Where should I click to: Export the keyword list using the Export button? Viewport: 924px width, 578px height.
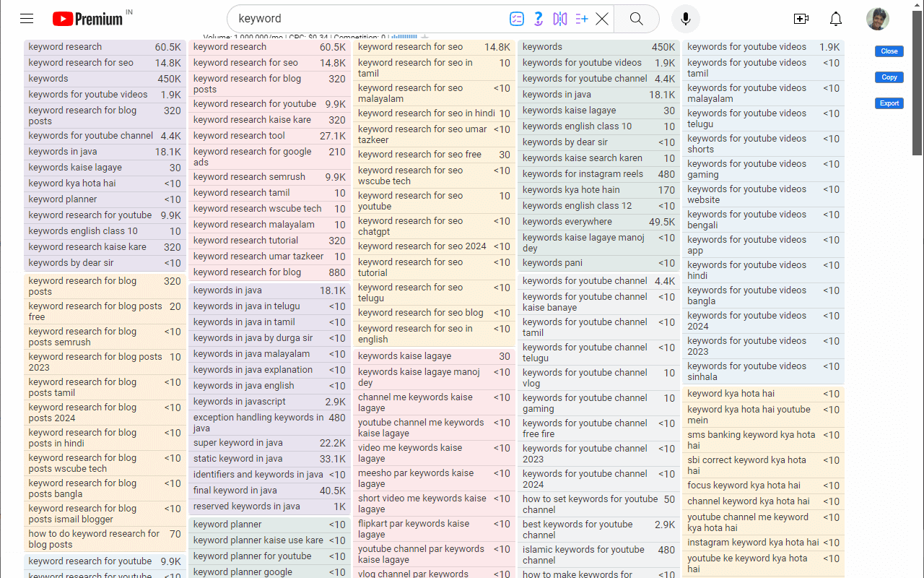click(x=889, y=103)
